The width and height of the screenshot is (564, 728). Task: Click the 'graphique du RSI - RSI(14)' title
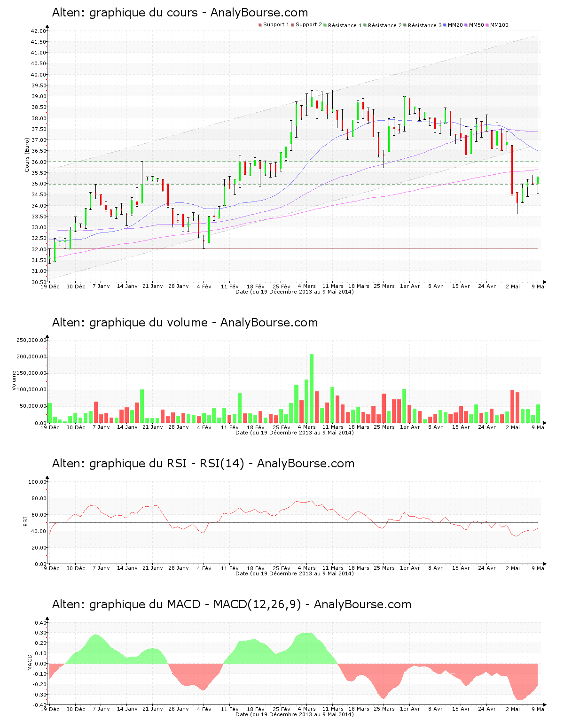click(x=166, y=464)
